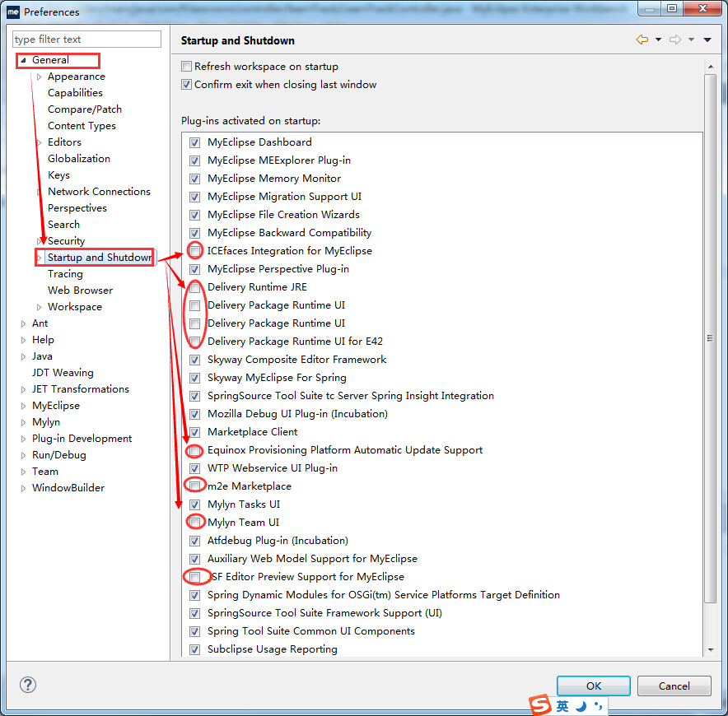Click the type filter text field
The image size is (728, 716).
click(x=86, y=40)
